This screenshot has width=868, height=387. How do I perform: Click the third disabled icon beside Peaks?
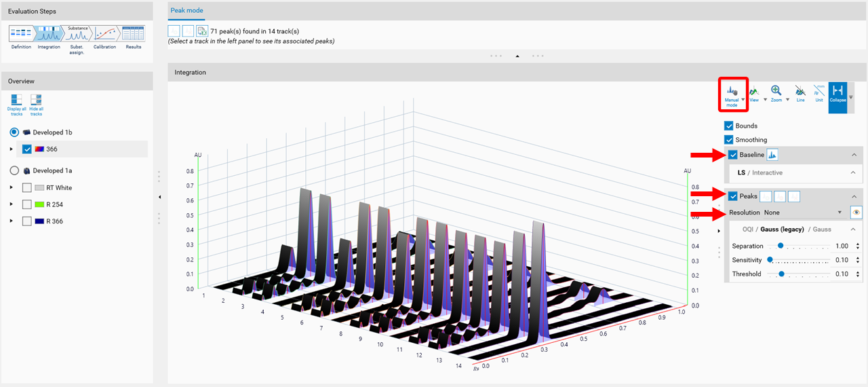coord(794,196)
